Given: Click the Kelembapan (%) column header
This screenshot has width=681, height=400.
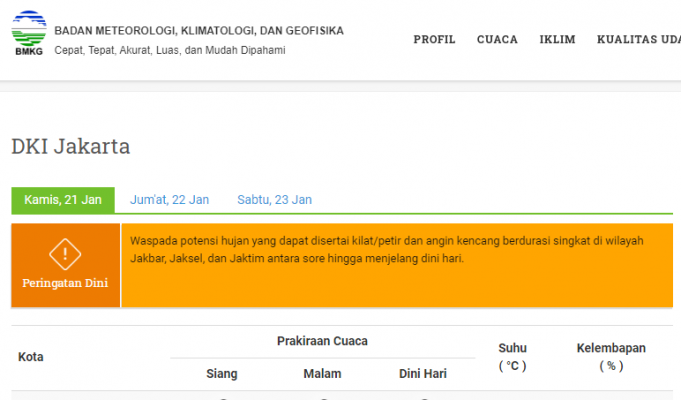Looking at the screenshot, I should tap(611, 357).
